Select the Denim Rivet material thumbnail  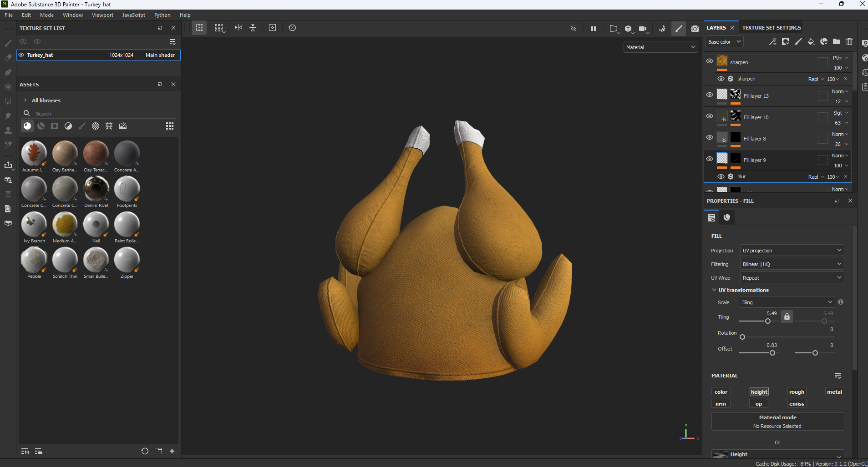pos(96,189)
